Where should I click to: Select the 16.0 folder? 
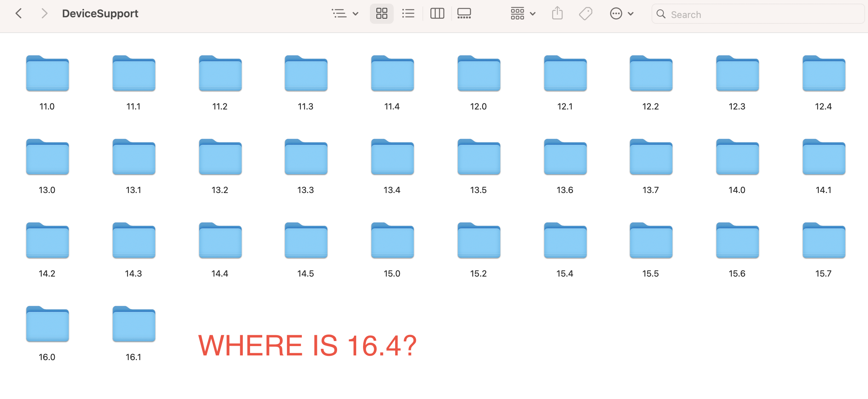click(47, 324)
